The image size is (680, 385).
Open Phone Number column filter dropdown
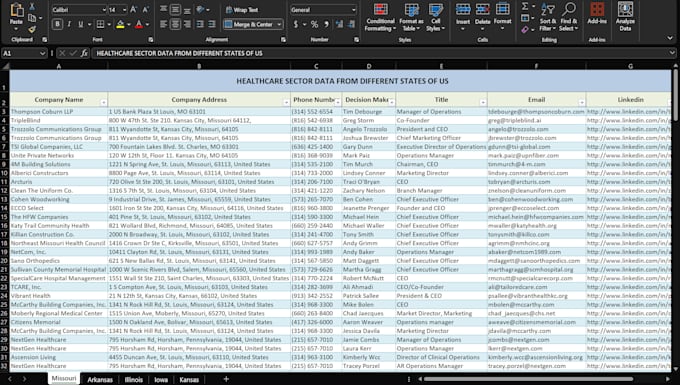[x=338, y=103]
